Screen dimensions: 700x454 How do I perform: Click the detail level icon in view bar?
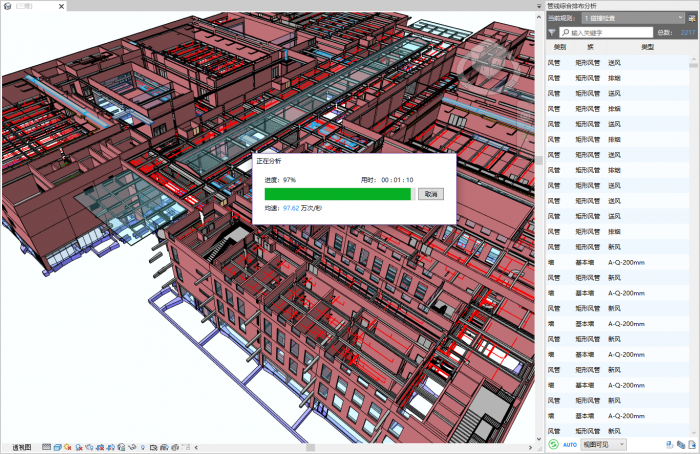[47, 447]
